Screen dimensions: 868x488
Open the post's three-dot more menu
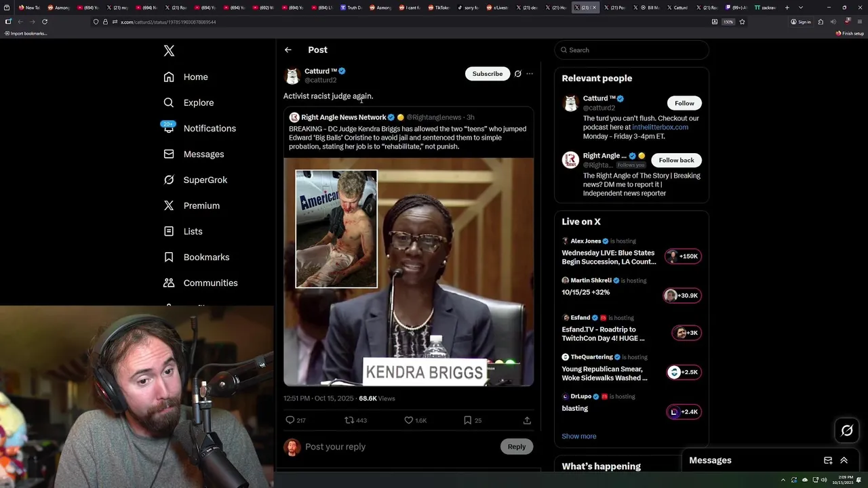(530, 74)
